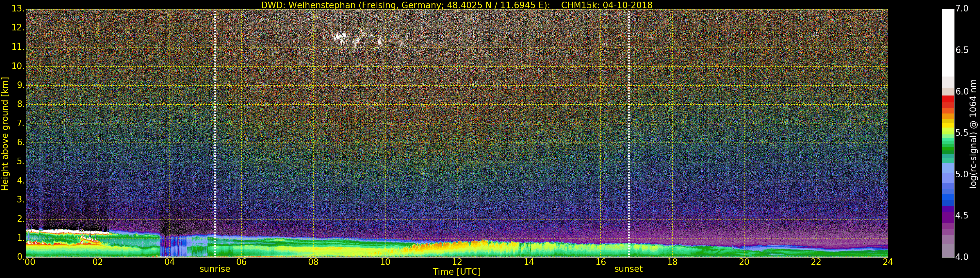Click the 00 tick on the time axis
980x278 pixels.
point(30,262)
